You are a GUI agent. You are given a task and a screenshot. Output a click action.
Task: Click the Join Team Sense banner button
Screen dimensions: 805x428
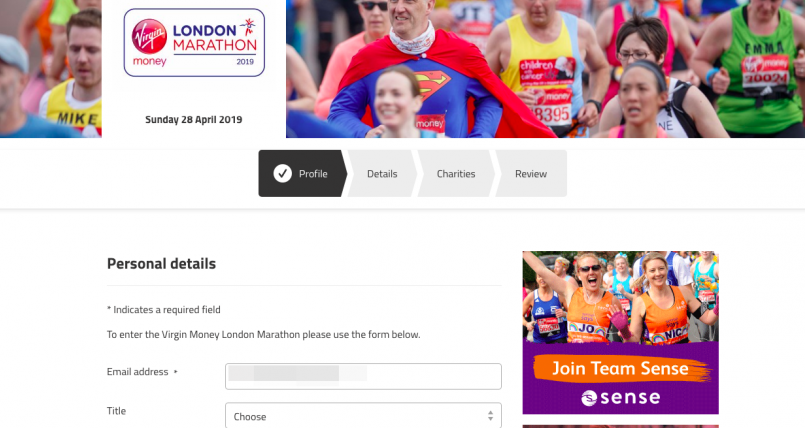tap(621, 368)
